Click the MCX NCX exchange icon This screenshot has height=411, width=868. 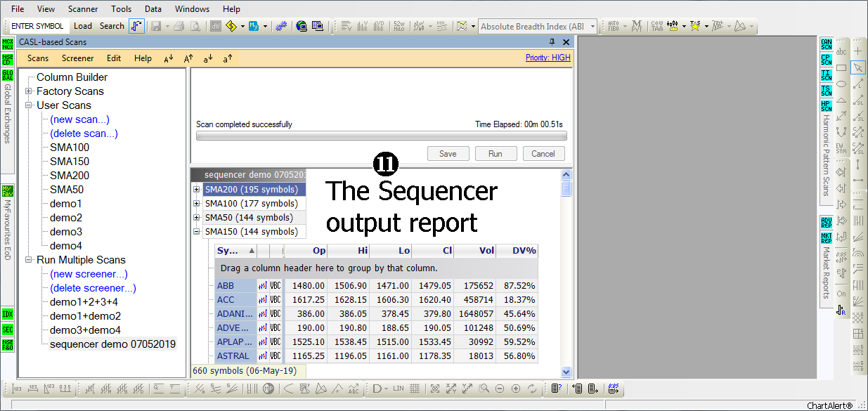[x=8, y=44]
